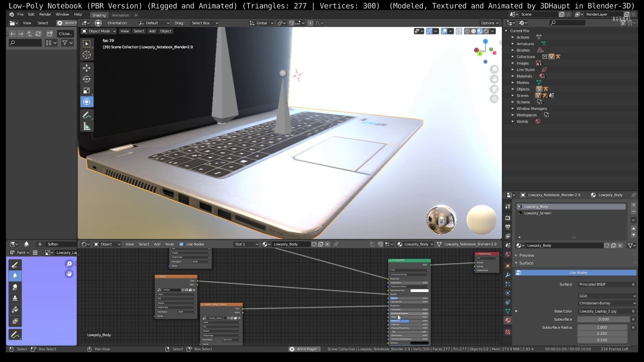Screen dimensions: 644x362
Task: Expand the Preview panel section
Action: tap(526, 255)
